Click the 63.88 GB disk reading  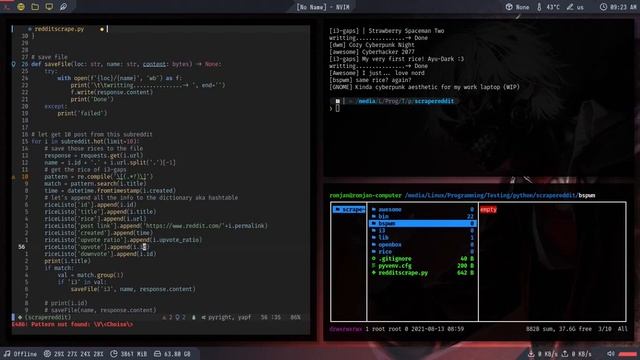pos(177,354)
